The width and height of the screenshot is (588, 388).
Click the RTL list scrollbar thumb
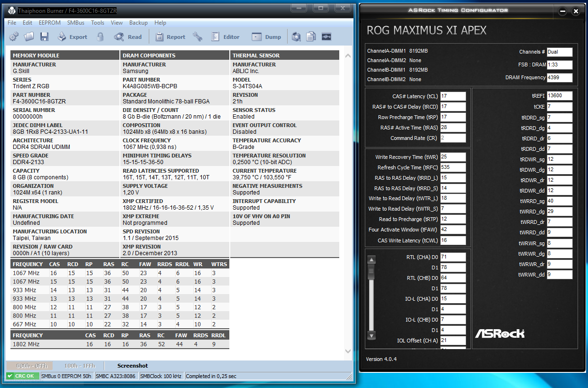click(371, 272)
